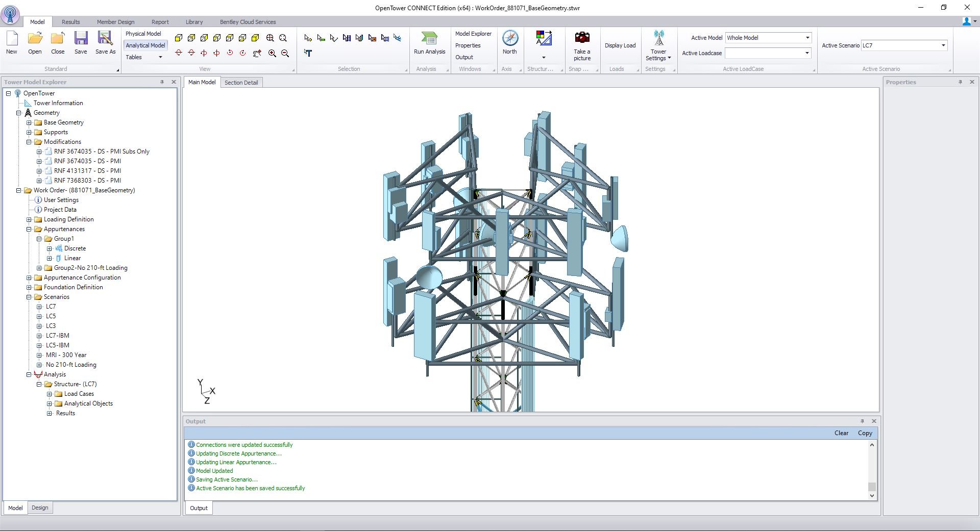The height and width of the screenshot is (531, 980).
Task: Open the Member Design ribbon tab
Action: click(116, 22)
